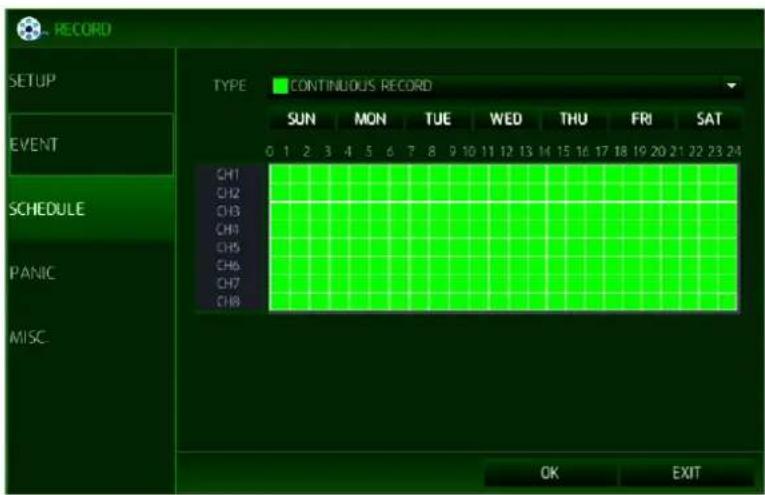
Task: Click the TYPE label
Action: (x=229, y=86)
